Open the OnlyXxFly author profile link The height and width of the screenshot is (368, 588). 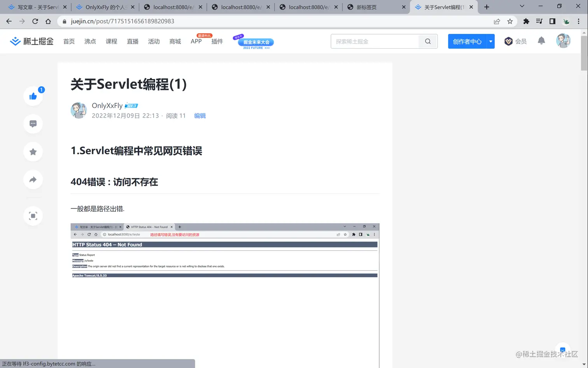(x=107, y=106)
